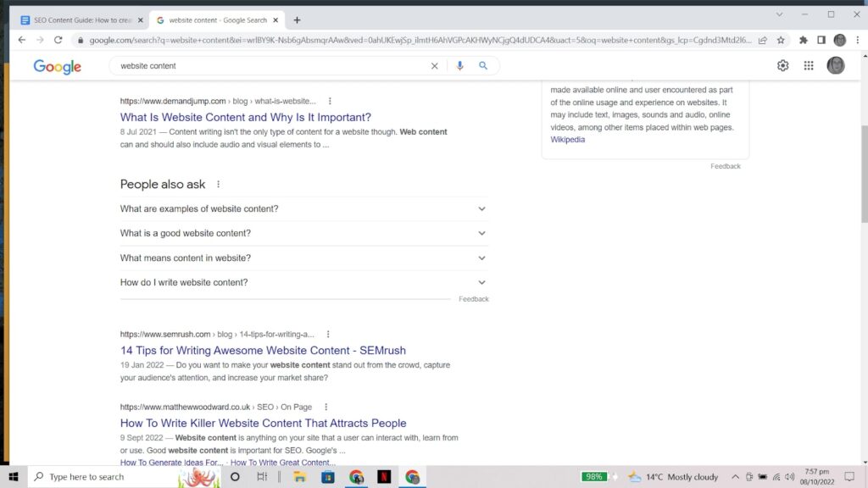868x488 pixels.
Task: Open three-dot menu beside semrush result
Action: (328, 334)
